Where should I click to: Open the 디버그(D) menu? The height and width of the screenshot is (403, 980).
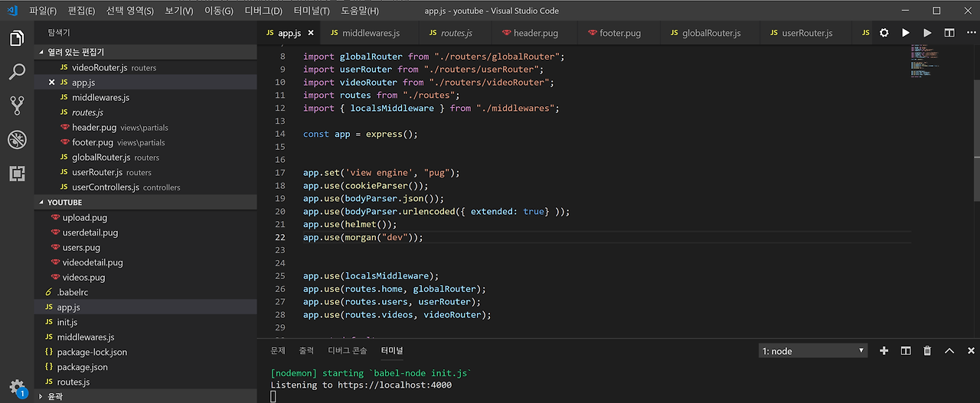263,11
